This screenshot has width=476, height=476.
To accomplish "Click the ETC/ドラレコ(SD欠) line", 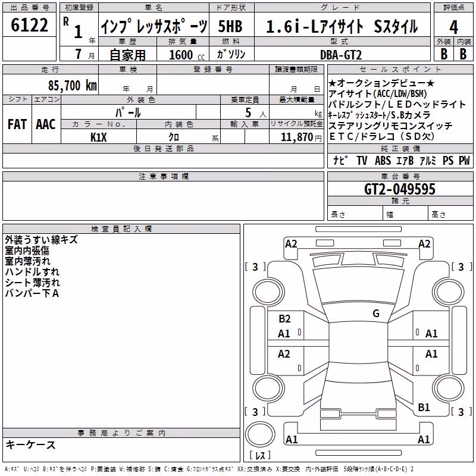I will tap(382, 136).
